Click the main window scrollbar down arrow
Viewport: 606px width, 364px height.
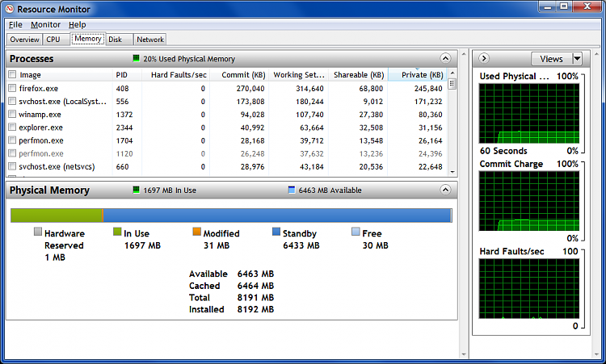464,354
